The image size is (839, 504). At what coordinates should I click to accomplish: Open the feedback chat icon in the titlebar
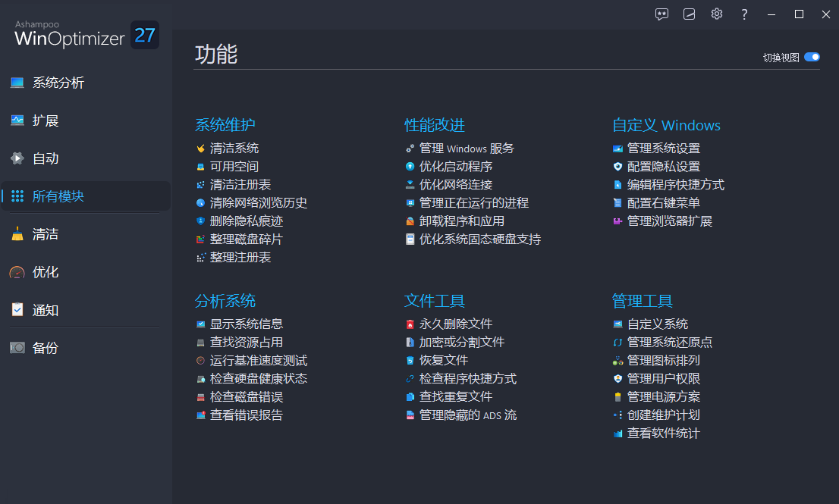(661, 14)
